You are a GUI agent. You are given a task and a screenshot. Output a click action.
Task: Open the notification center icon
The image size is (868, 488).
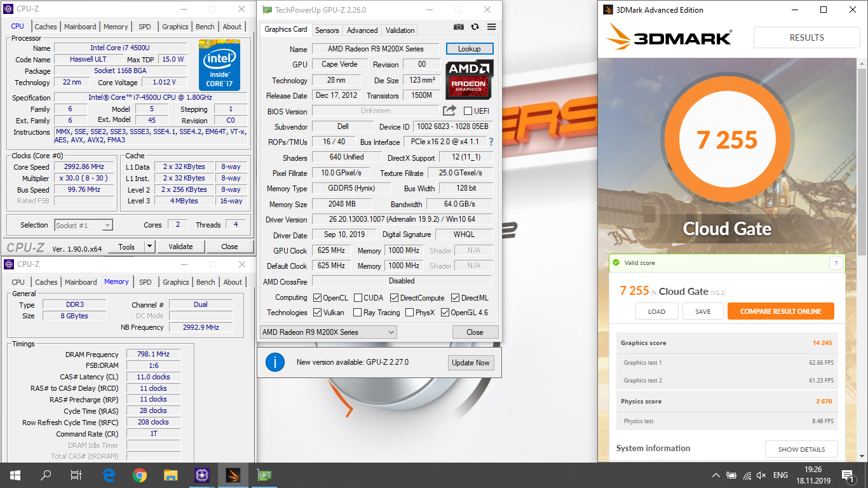point(848,475)
